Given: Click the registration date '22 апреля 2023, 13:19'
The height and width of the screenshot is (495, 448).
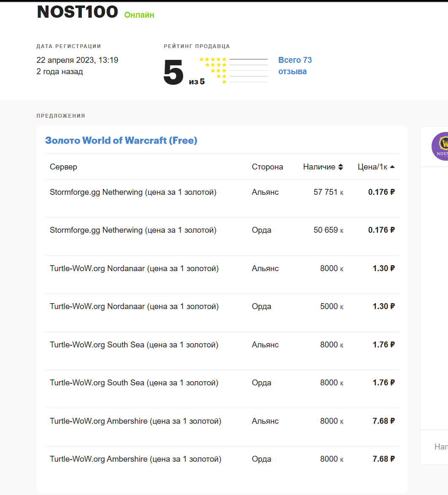Looking at the screenshot, I should pos(77,60).
